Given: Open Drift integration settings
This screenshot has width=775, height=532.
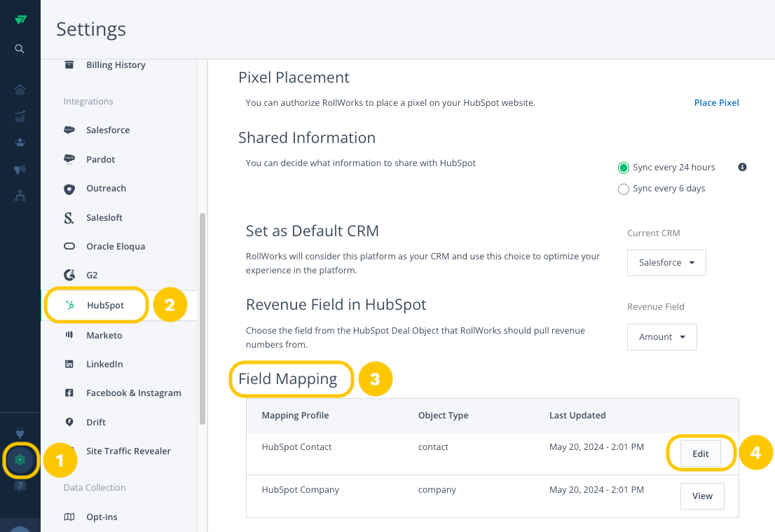Looking at the screenshot, I should click(96, 422).
